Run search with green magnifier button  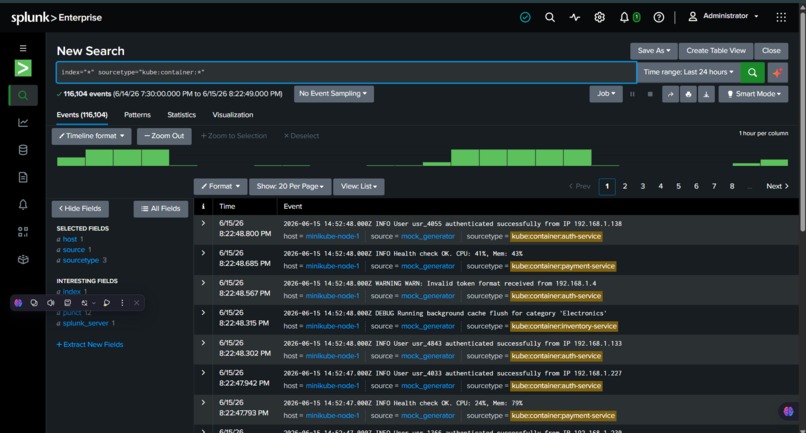pos(753,73)
